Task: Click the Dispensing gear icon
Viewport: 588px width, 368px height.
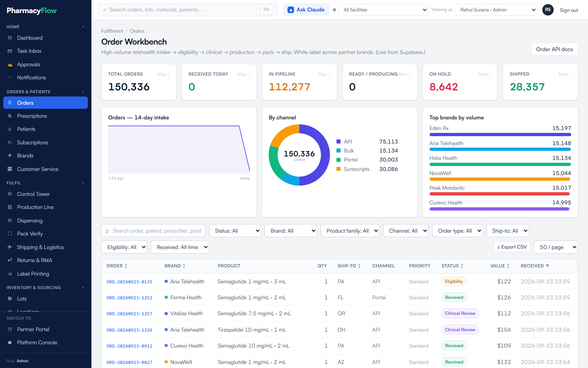Action: [x=10, y=220]
